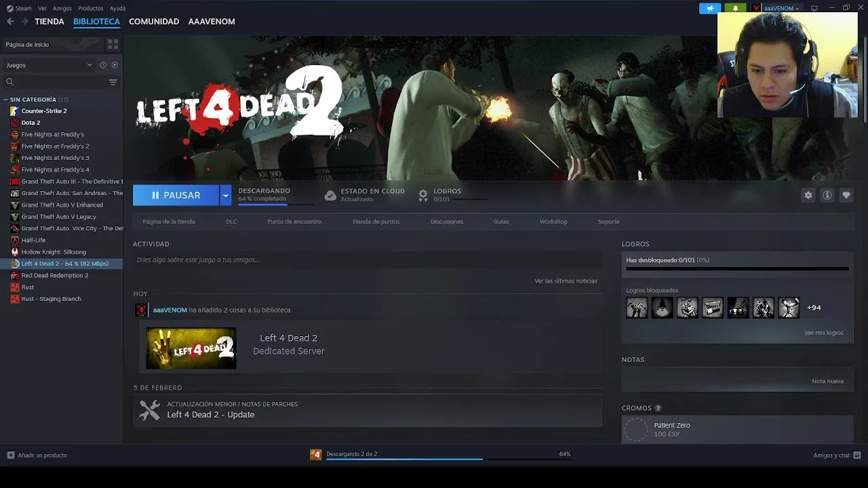Open Amigos y chat icon

point(857,455)
